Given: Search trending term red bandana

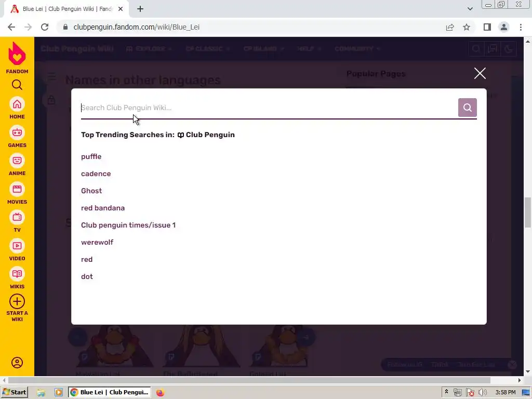Looking at the screenshot, I should pos(103,208).
